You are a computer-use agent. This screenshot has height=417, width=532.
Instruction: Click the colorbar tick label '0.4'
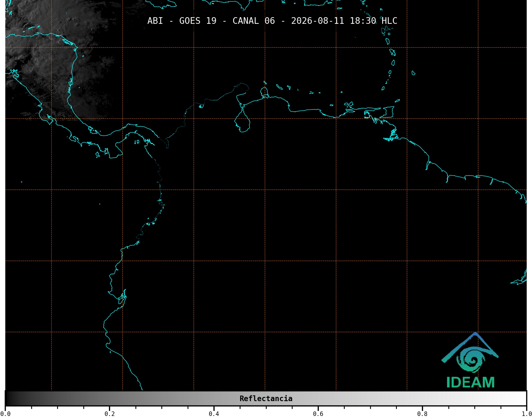[x=214, y=414]
